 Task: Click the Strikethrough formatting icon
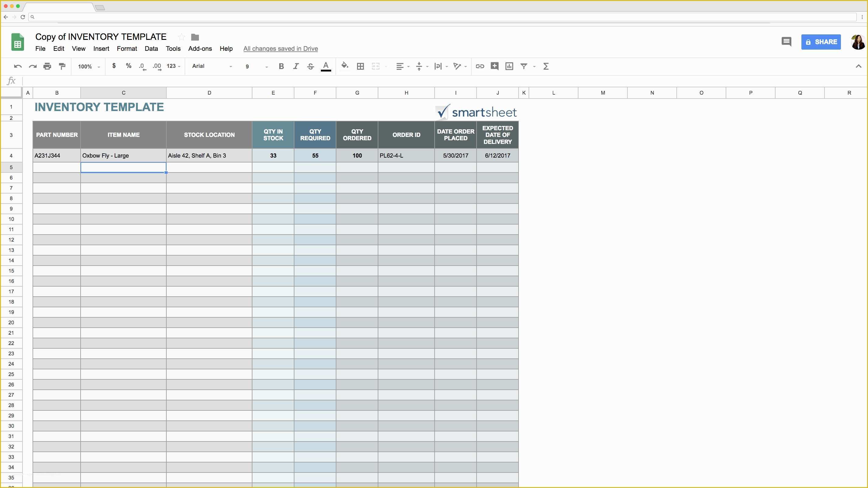coord(311,66)
